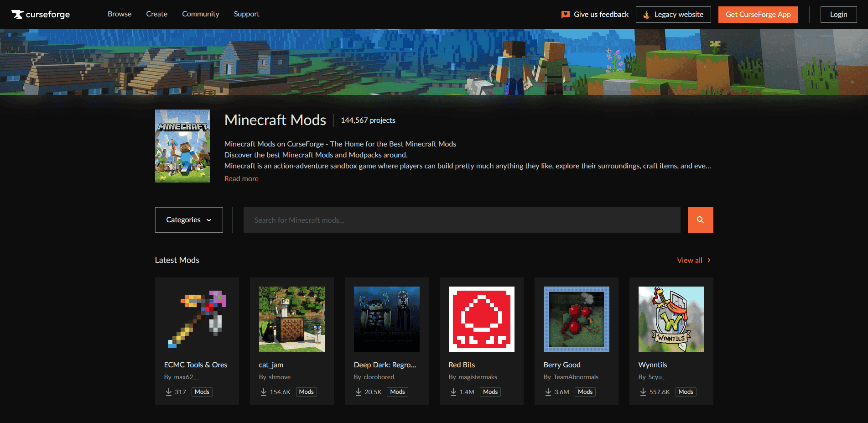Open the Community menu item
Image resolution: width=868 pixels, height=423 pixels.
coord(201,14)
